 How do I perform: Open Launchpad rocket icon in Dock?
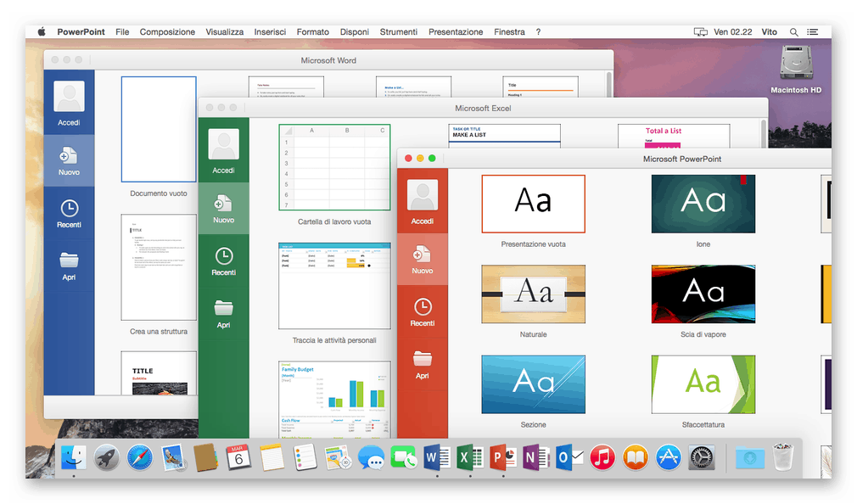(x=107, y=457)
